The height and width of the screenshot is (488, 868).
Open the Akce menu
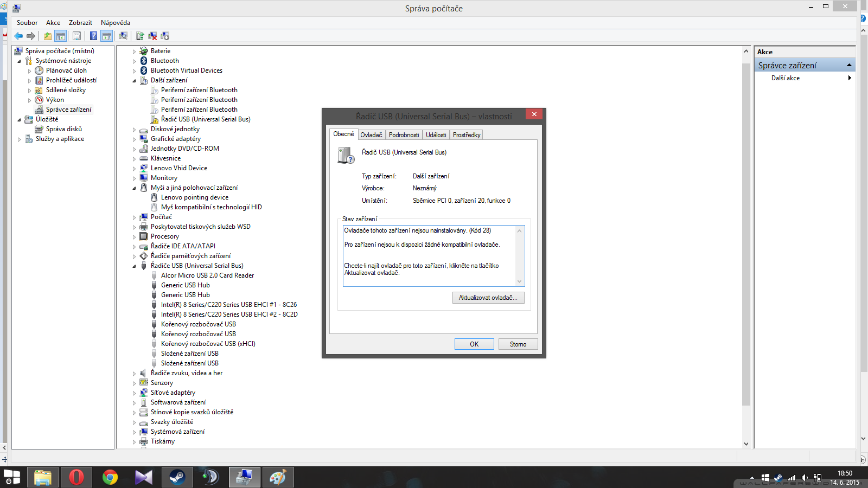tap(53, 23)
